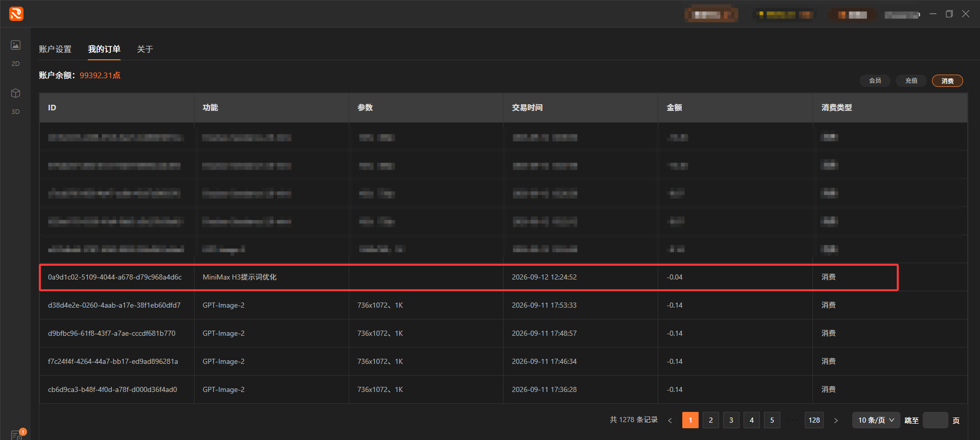Image resolution: width=980 pixels, height=440 pixels.
Task: Go to page 5 of records
Action: pyautogui.click(x=772, y=420)
